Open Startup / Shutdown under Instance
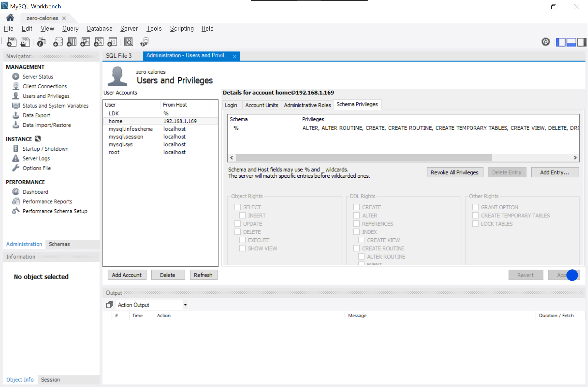 (x=45, y=149)
